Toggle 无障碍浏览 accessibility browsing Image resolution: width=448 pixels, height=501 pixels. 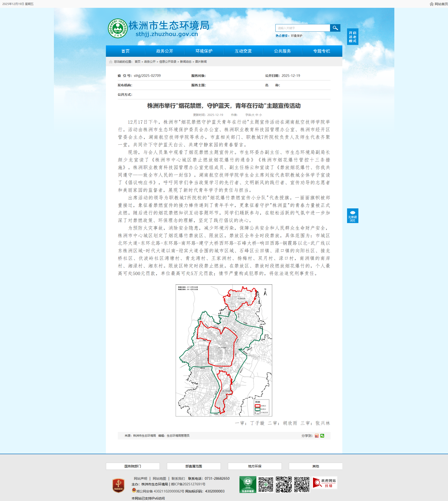(x=352, y=216)
